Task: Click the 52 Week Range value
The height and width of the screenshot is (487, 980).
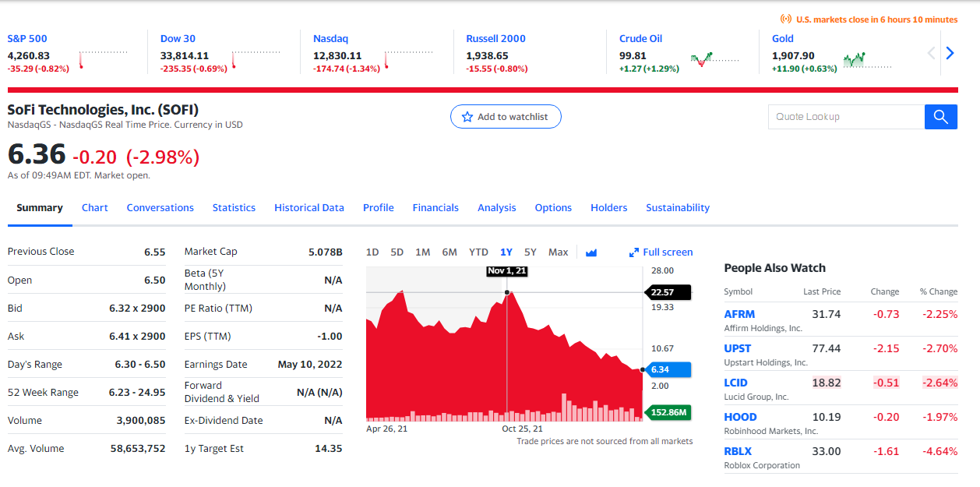Action: [137, 393]
